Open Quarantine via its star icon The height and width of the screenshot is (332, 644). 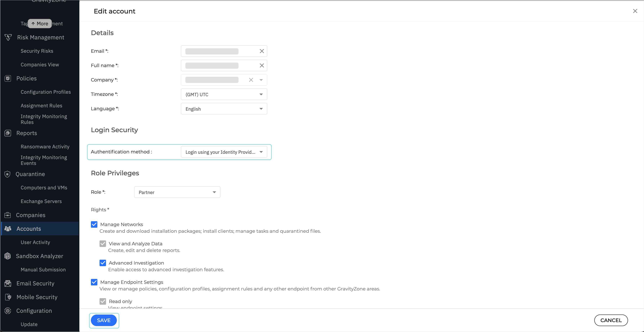tap(8, 174)
